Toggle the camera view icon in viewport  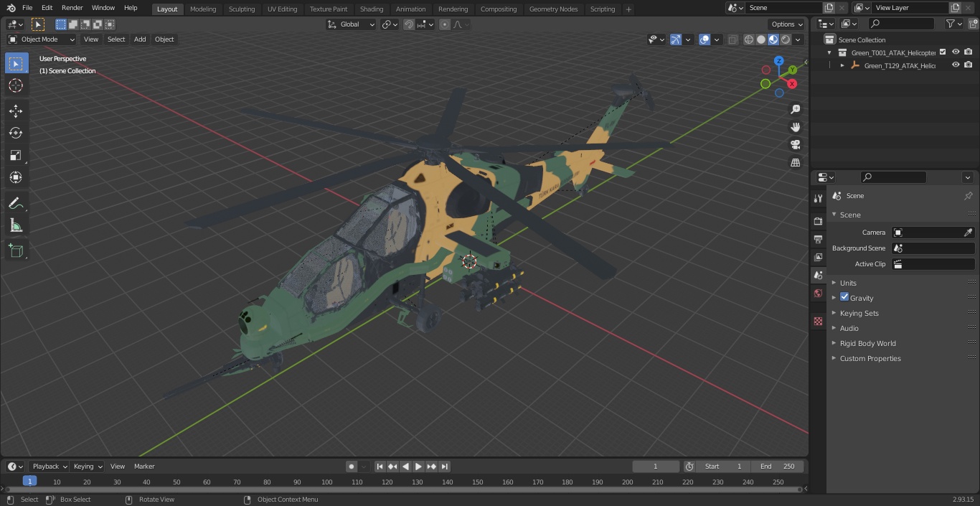(795, 144)
